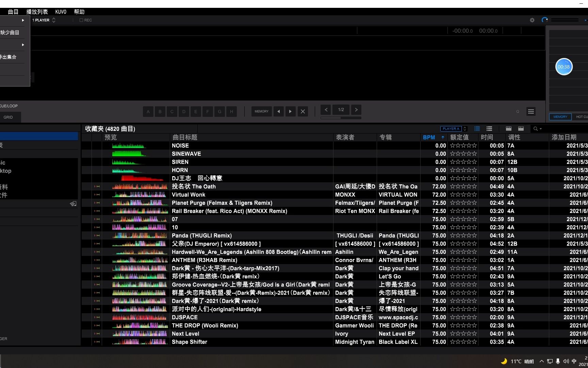588x368 pixels.
Task: Go to next memory cue page with right arrow
Action: (356, 109)
